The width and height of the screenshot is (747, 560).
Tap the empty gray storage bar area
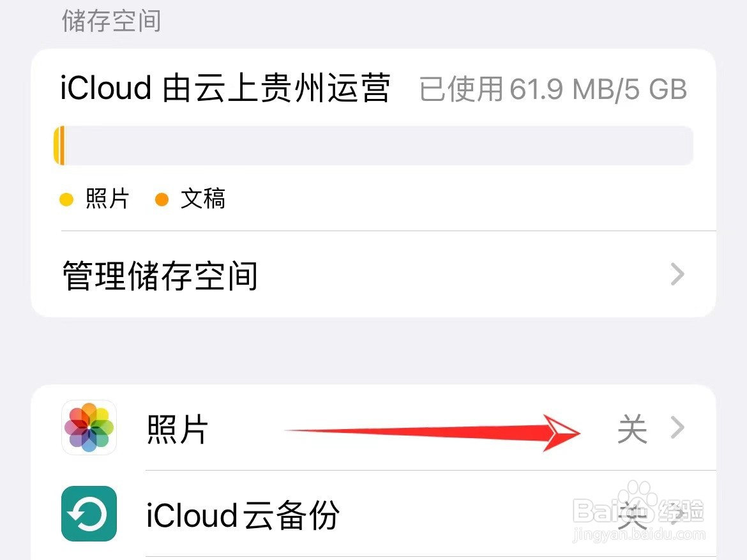(x=379, y=146)
